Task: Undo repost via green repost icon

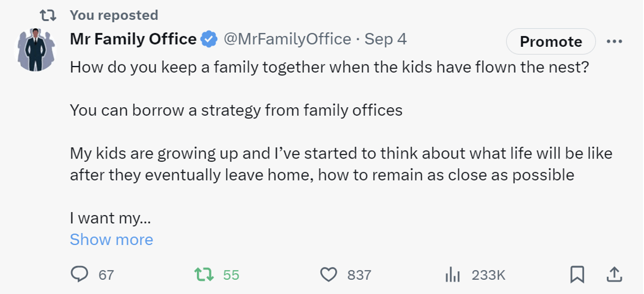Action: tap(204, 274)
